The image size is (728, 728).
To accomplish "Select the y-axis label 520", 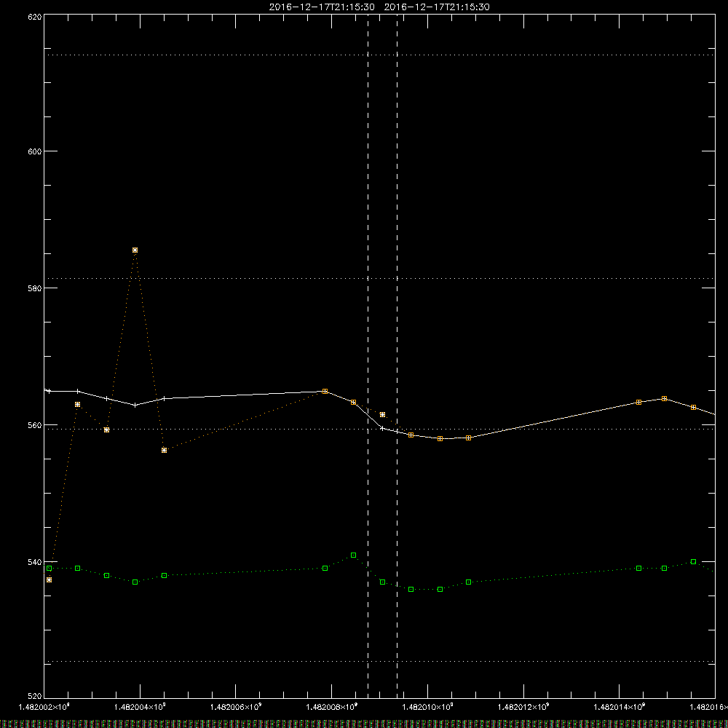I will (x=35, y=697).
